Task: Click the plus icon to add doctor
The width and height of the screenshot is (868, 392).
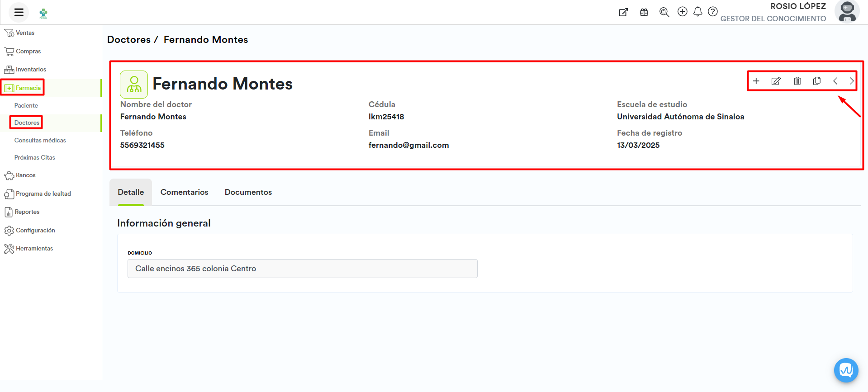Action: (x=756, y=81)
